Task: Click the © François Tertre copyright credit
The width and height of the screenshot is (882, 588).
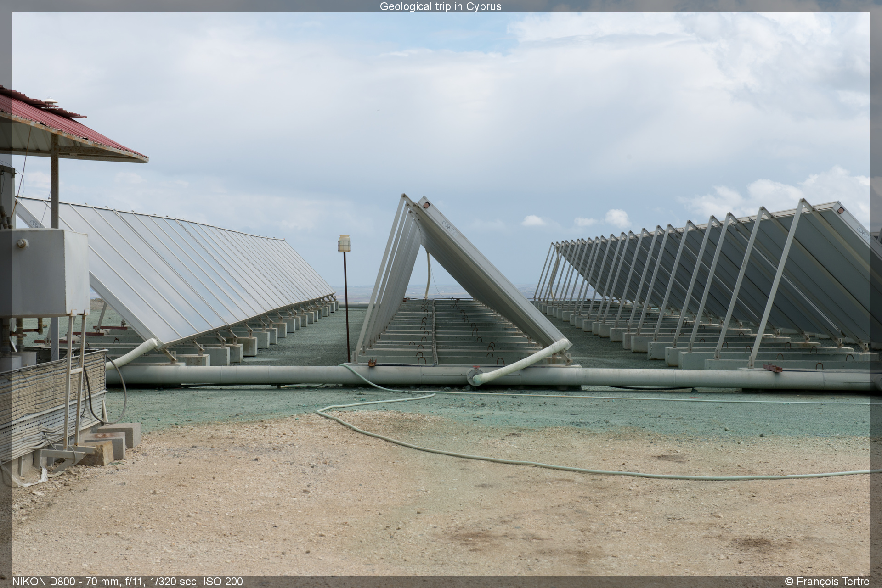Action: click(827, 582)
